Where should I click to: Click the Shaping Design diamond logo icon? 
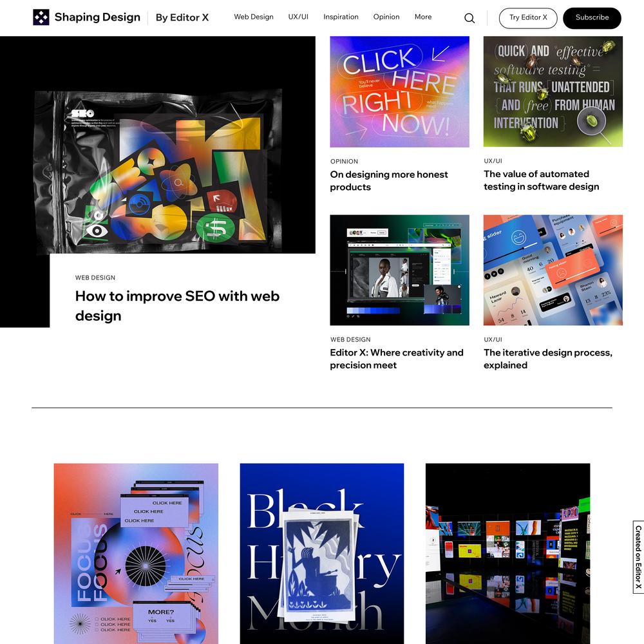tap(41, 17)
